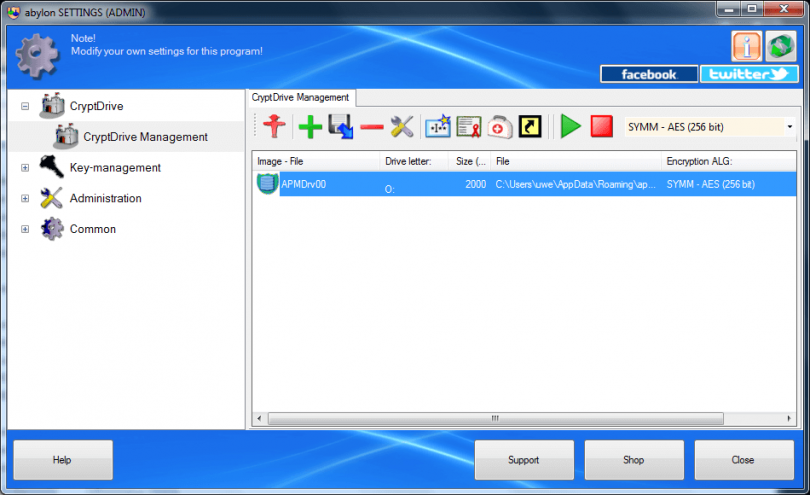Select the Common item in the sidebar
Screen dimensions: 810x495
tap(92, 229)
